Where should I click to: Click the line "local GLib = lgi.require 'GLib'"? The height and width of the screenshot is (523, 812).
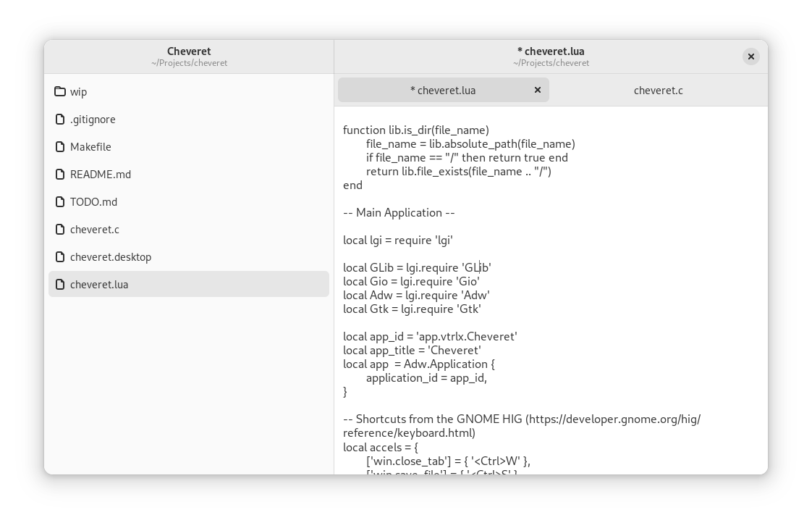[x=417, y=268]
